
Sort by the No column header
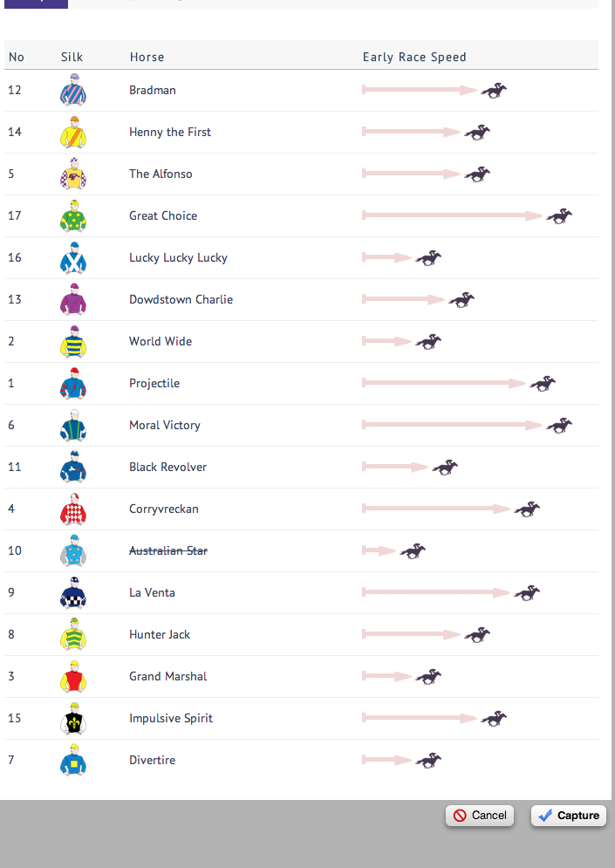[x=16, y=57]
